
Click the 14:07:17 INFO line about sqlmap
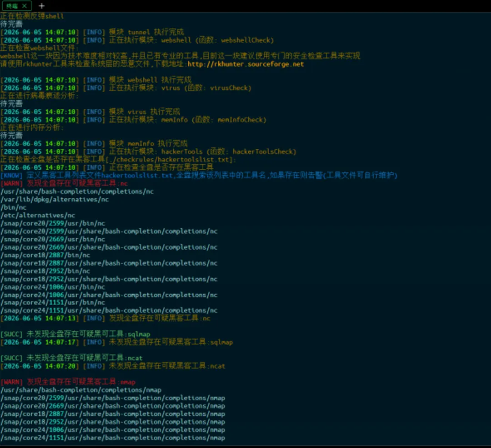pos(116,342)
